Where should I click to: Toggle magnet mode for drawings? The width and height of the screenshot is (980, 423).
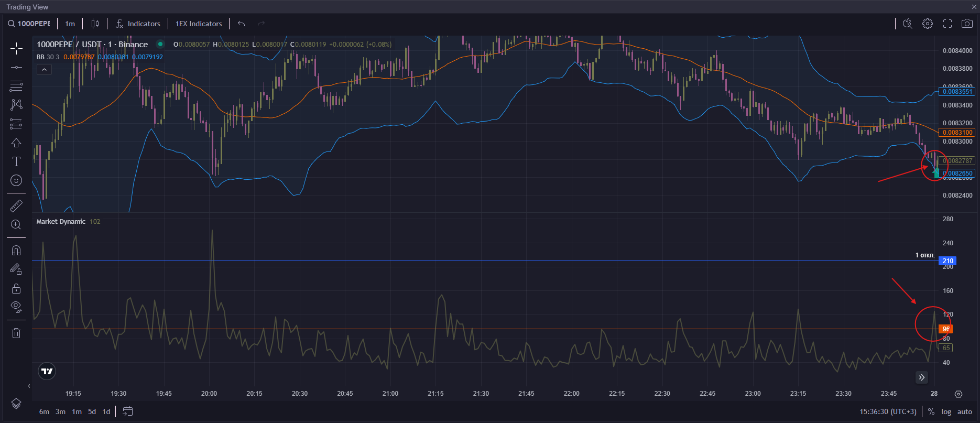click(x=16, y=251)
